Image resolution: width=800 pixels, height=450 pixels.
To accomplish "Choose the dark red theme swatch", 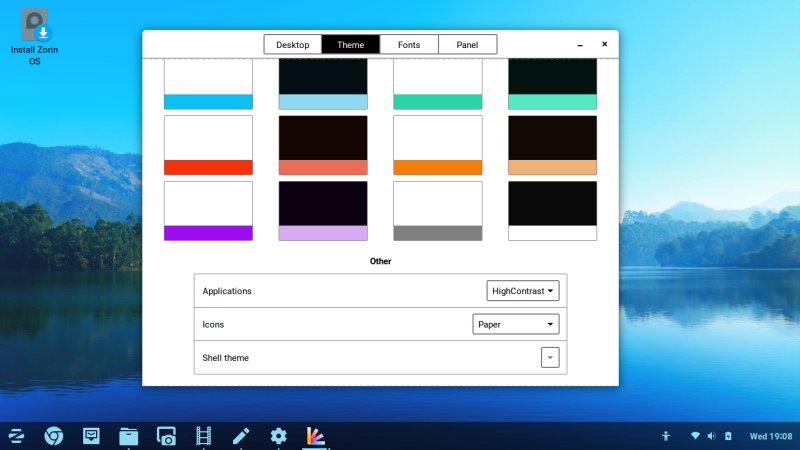I will (x=323, y=145).
